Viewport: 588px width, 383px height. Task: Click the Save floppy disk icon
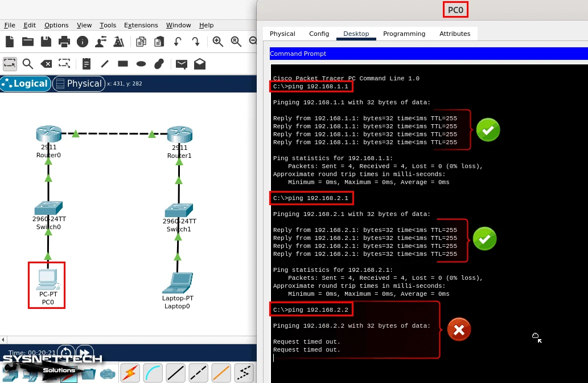(x=46, y=42)
